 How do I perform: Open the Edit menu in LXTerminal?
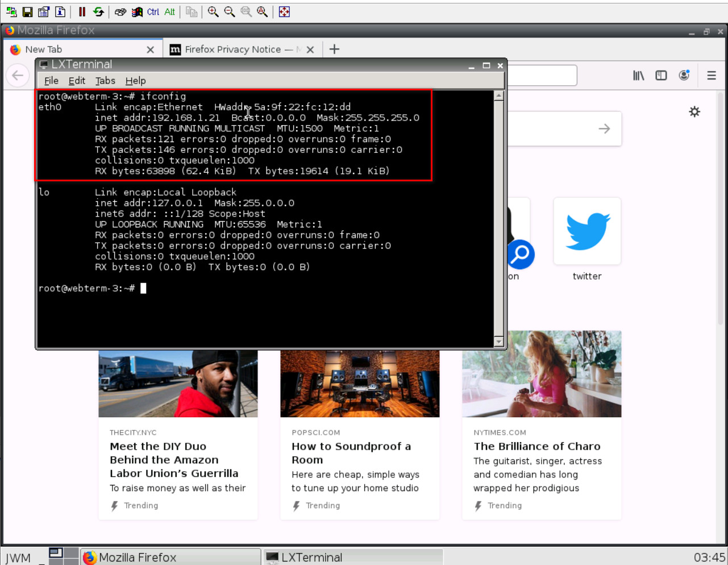point(77,80)
